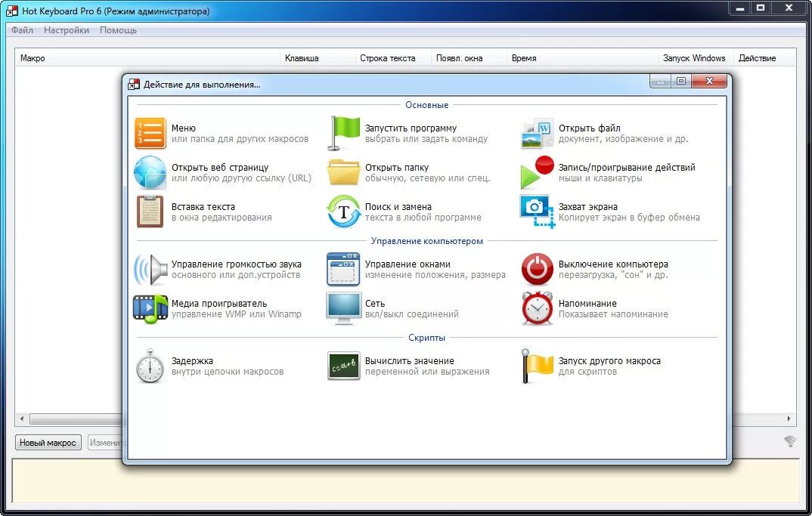This screenshot has height=516, width=812.
Task: Choose Открыть файл action text
Action: (x=589, y=128)
